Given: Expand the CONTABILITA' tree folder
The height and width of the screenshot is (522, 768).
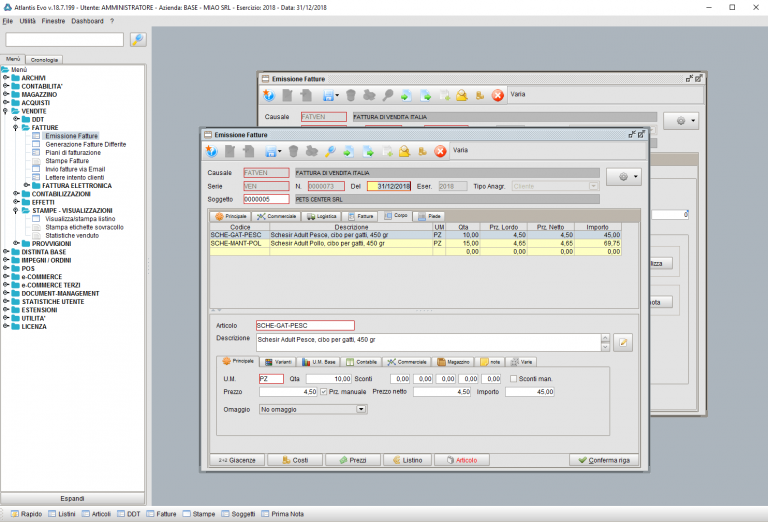Looking at the screenshot, I should 6,86.
